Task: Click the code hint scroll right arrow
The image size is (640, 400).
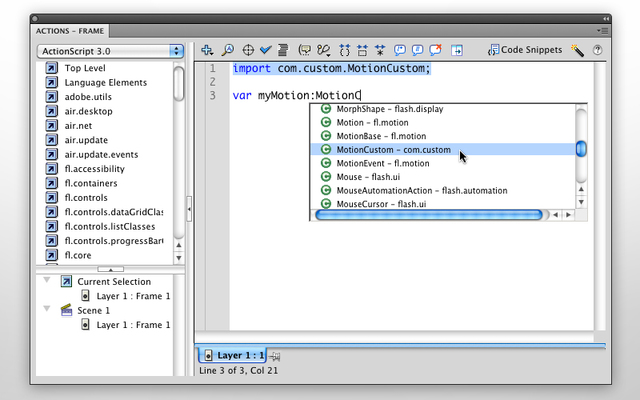Action: pos(568,215)
